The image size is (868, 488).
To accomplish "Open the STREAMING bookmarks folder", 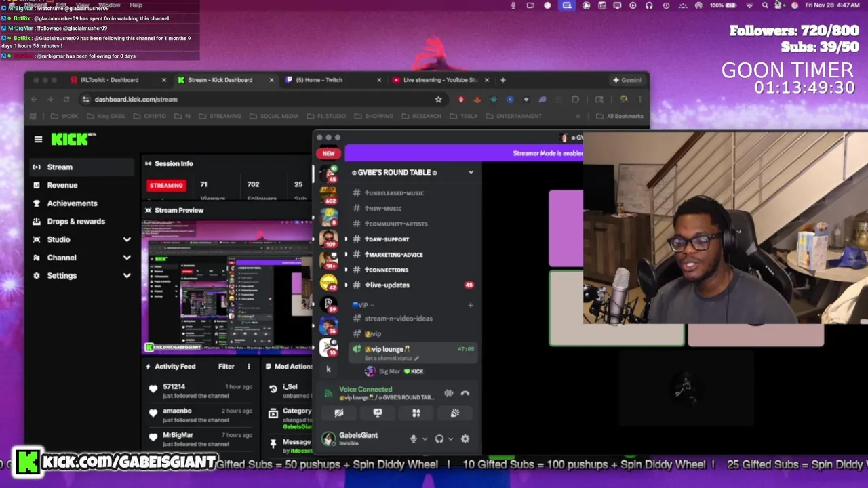I will click(220, 116).
